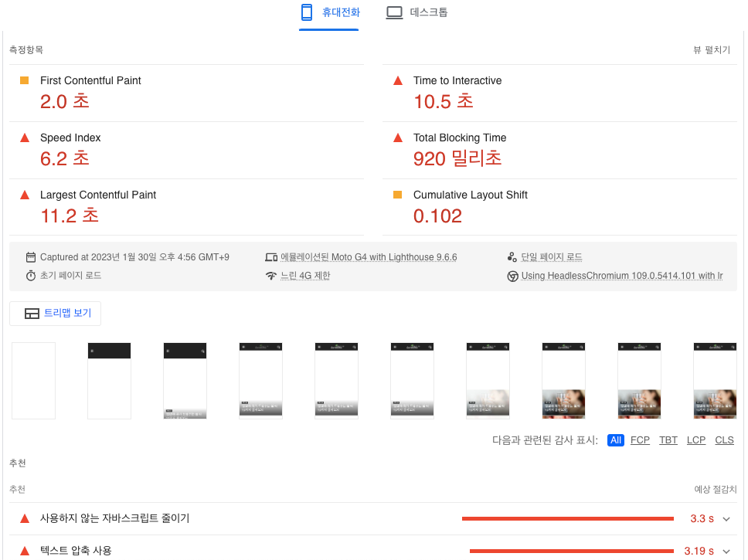This screenshot has height=560, width=748.
Task: Toggle the CLS audit filter
Action: (x=724, y=440)
